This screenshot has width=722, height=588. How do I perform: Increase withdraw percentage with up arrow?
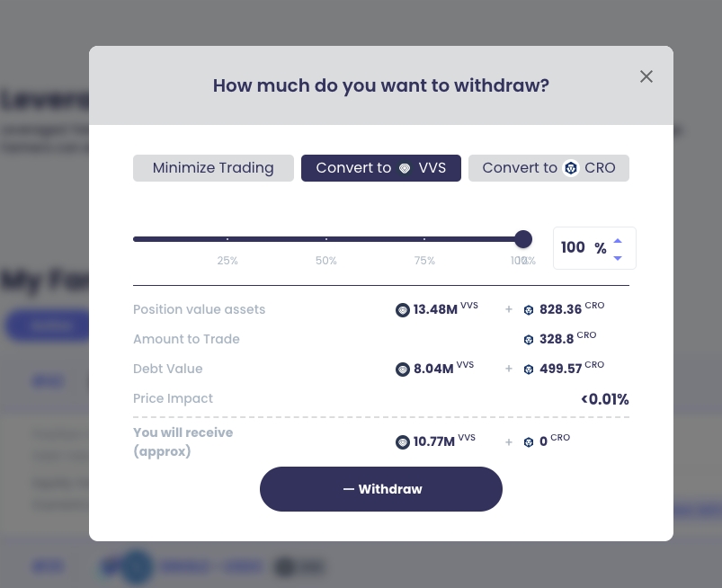[618, 241]
